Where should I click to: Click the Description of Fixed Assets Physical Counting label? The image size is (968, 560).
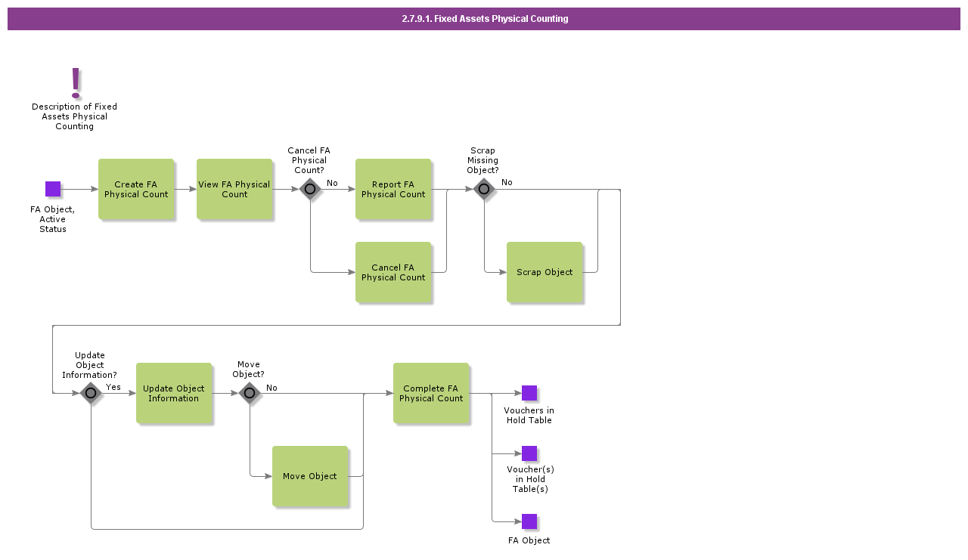[x=74, y=116]
